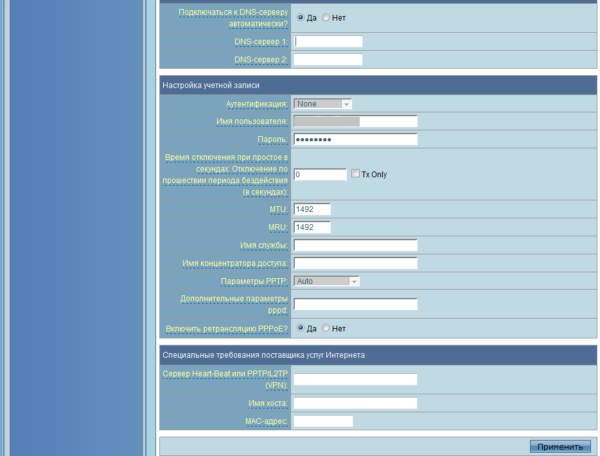Click the DNS-сервер 2 input field

point(328,59)
